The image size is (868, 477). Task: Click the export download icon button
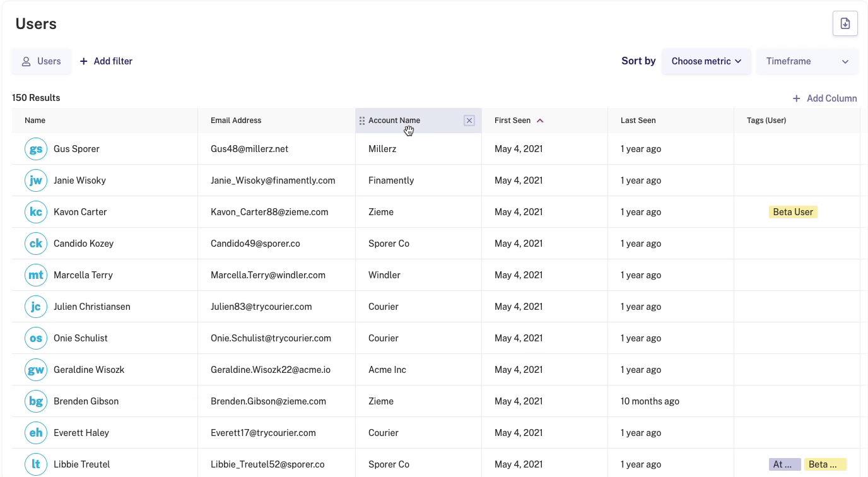point(845,24)
